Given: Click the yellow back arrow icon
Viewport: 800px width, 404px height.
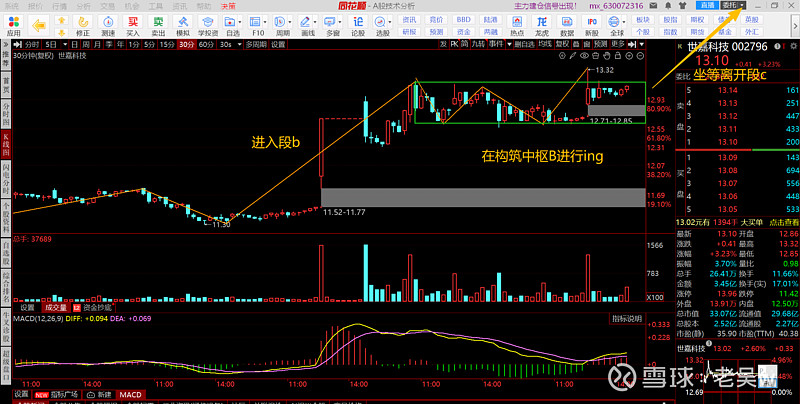Looking at the screenshot, I should tap(39, 24).
